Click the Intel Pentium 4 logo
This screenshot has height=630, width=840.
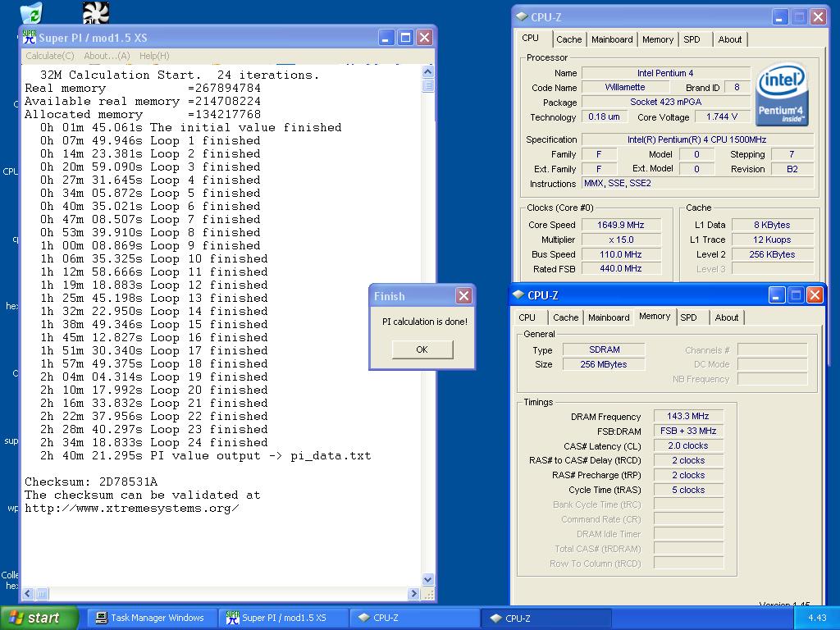point(782,95)
